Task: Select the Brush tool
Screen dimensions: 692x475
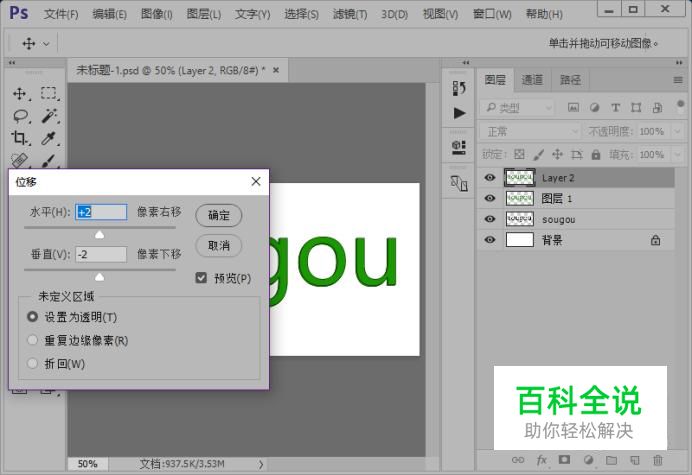Action: 49,160
